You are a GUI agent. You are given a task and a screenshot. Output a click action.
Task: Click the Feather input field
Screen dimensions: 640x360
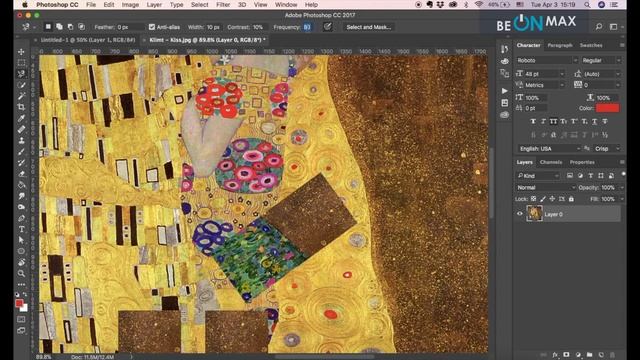point(130,27)
